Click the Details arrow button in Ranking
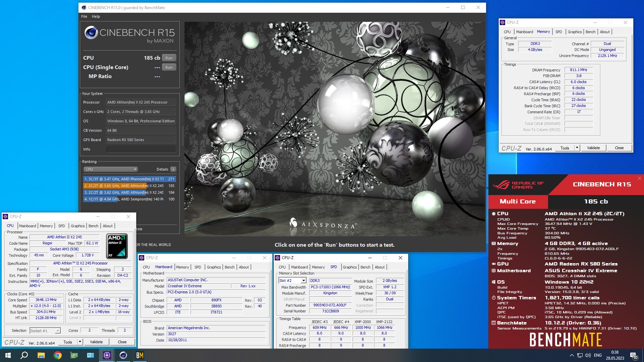The height and width of the screenshot is (362, 644). click(x=173, y=169)
